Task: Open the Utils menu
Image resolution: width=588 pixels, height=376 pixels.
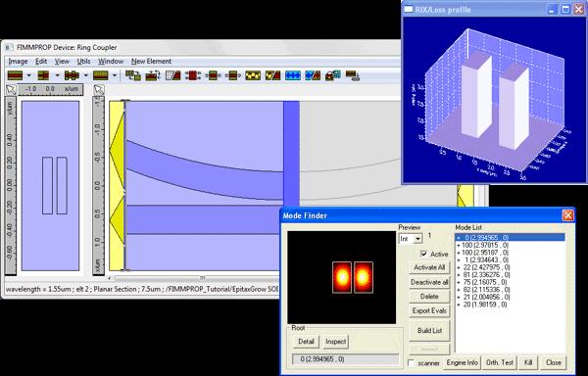Action: coord(83,61)
